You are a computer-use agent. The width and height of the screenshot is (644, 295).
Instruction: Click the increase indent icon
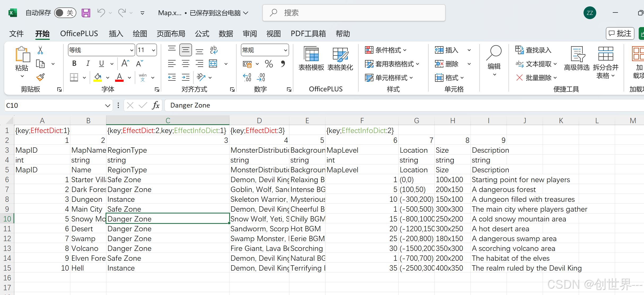186,78
